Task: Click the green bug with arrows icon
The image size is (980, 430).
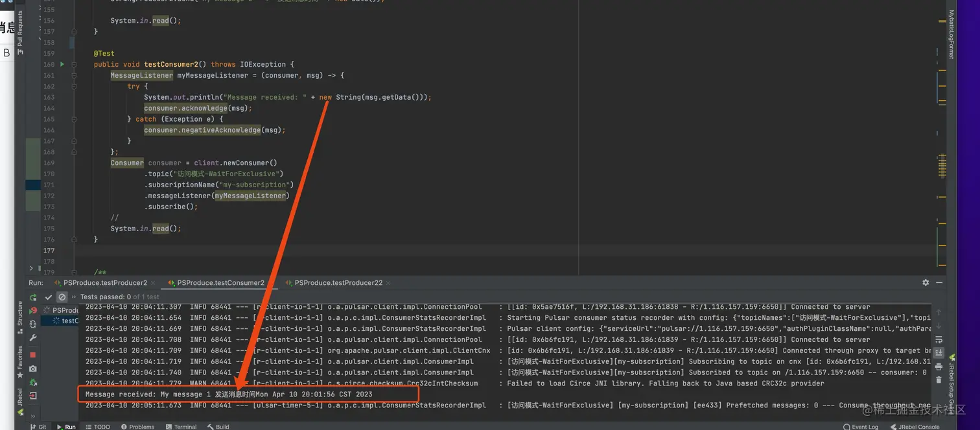Action: 33,382
